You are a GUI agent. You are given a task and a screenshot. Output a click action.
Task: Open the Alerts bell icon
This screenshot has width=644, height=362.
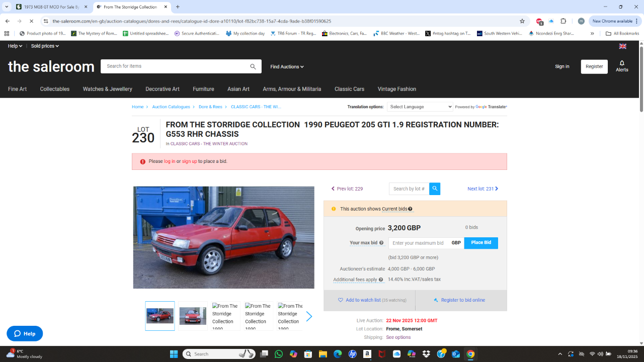pos(622,66)
